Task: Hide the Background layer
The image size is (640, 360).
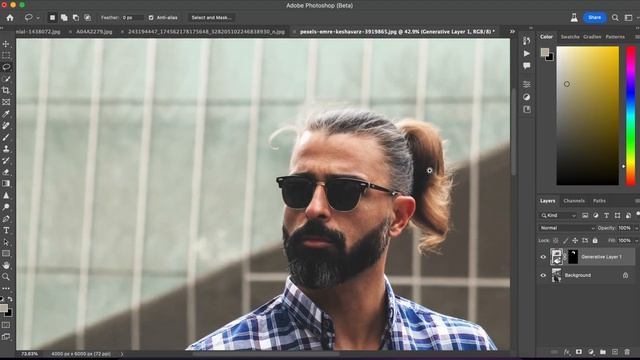Action: point(543,276)
